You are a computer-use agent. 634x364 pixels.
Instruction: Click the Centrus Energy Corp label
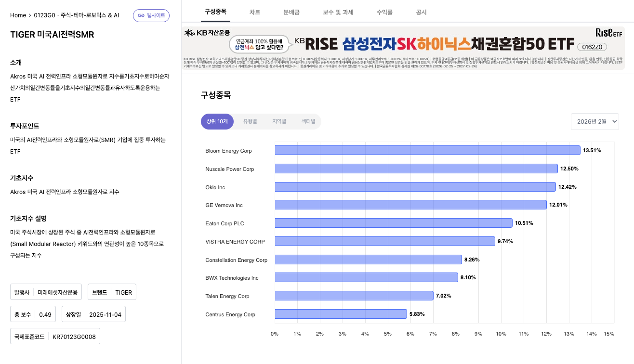click(230, 314)
